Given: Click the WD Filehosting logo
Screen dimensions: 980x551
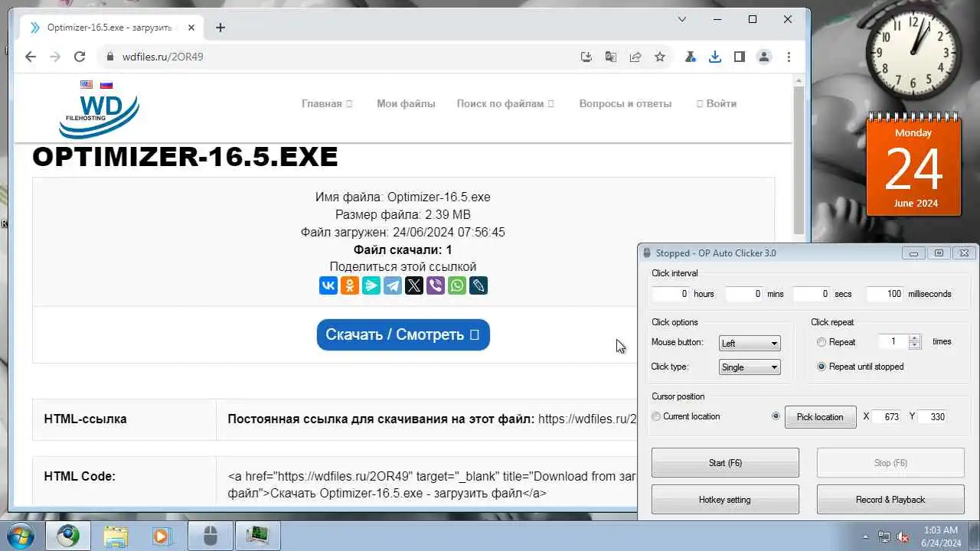Looking at the screenshot, I should [100, 116].
